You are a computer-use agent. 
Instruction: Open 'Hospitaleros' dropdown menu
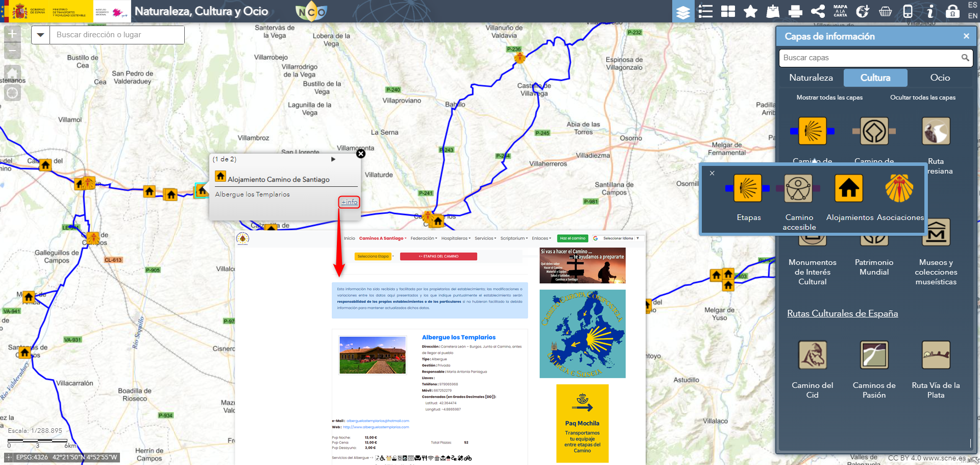(456, 238)
